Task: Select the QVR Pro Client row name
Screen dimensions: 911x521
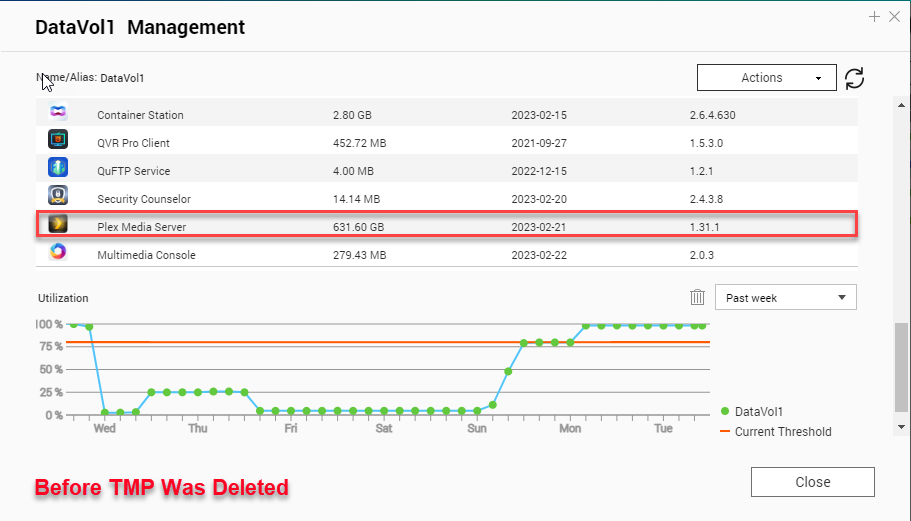Action: (133, 143)
